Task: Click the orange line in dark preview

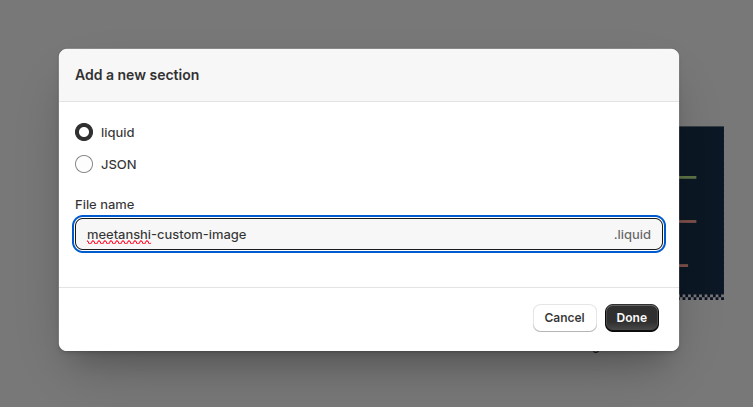Action: pyautogui.click(x=687, y=221)
